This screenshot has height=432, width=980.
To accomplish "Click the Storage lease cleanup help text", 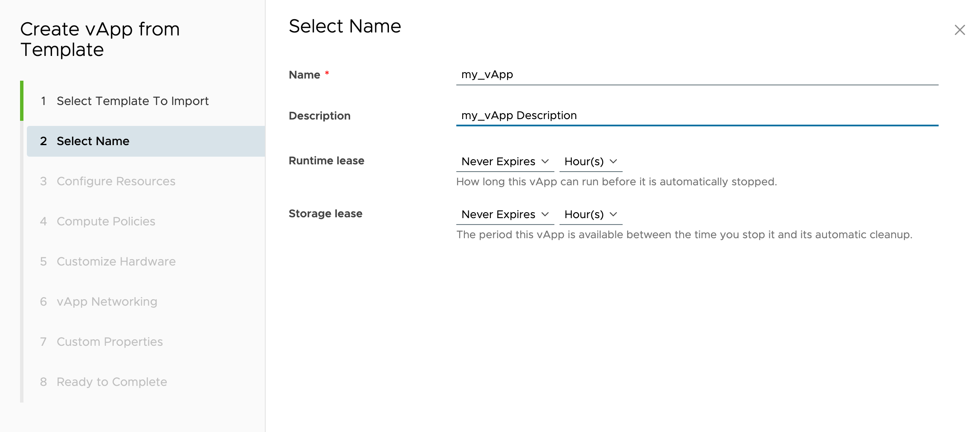I will [x=684, y=235].
